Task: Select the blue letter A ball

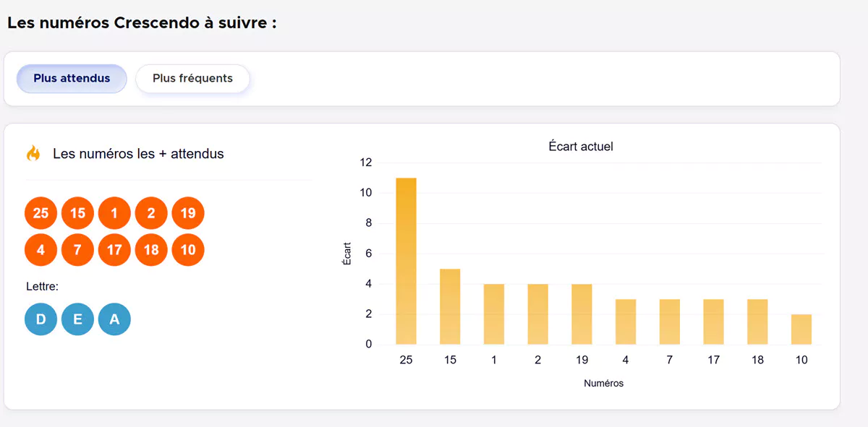Action: tap(114, 319)
